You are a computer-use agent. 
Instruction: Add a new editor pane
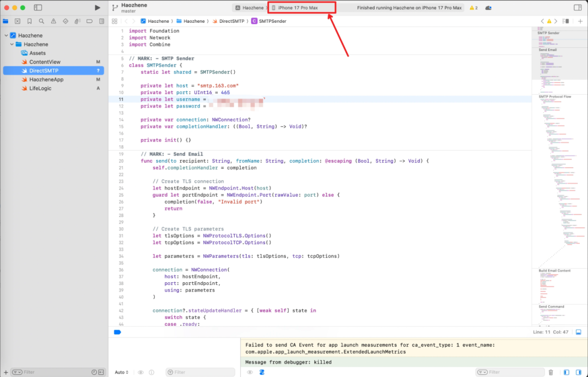click(580, 21)
